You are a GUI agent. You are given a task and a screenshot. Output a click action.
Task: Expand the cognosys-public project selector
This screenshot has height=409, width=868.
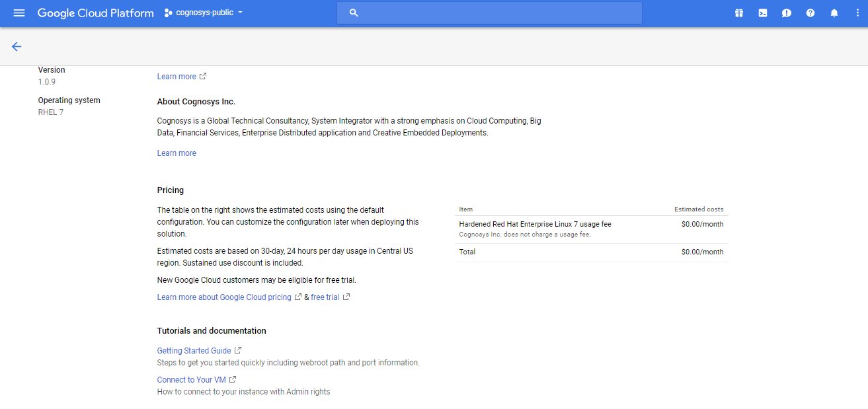pyautogui.click(x=204, y=13)
